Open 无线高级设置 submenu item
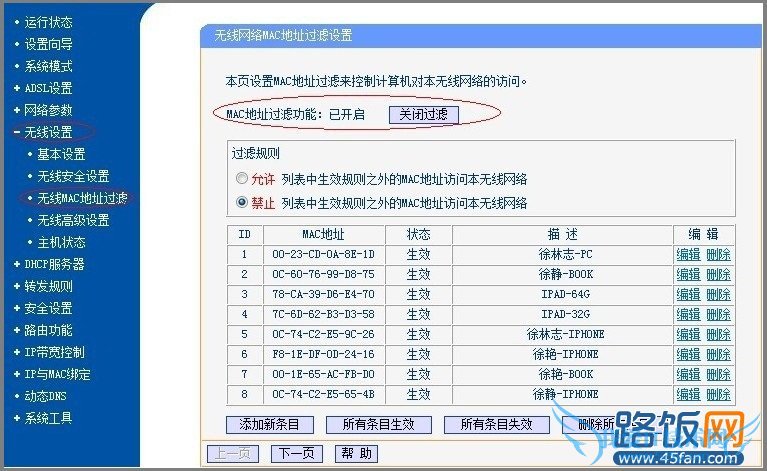Screen dimensions: 767x471 click(73, 220)
